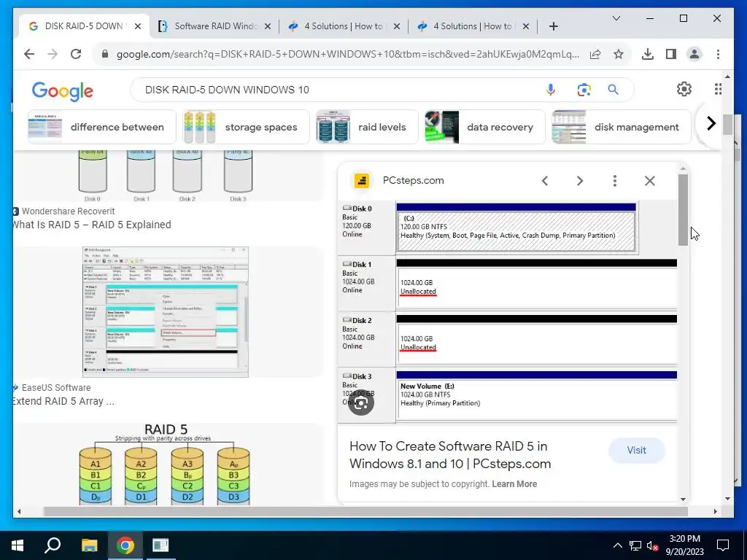747x560 pixels.
Task: Filter by 'difference between' chip
Action: pos(102,127)
